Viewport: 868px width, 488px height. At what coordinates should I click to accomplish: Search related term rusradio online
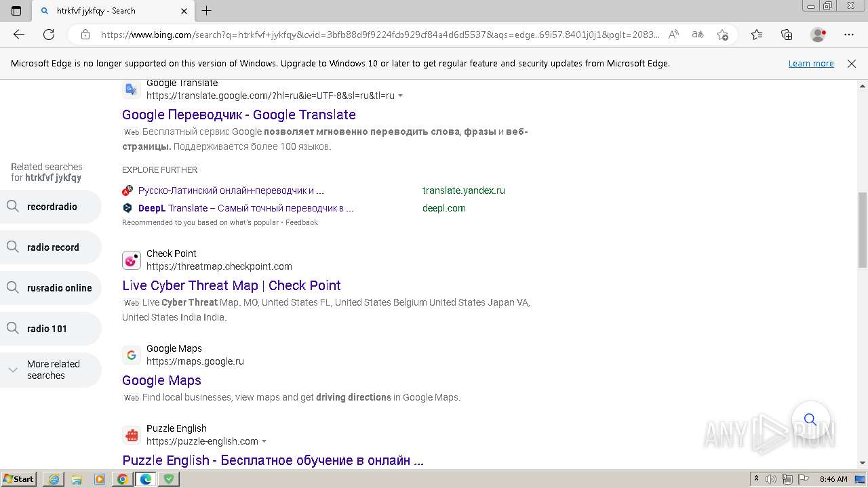click(x=51, y=288)
